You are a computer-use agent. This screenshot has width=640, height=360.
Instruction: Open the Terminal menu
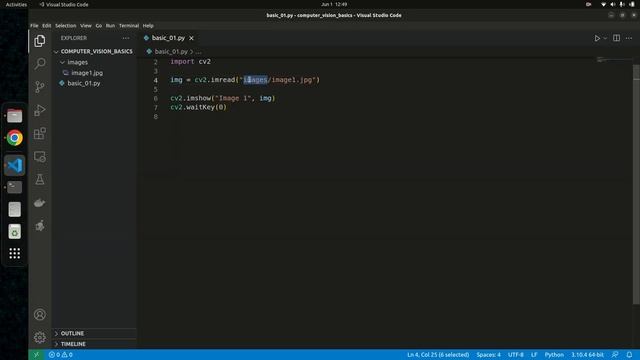tap(129, 25)
